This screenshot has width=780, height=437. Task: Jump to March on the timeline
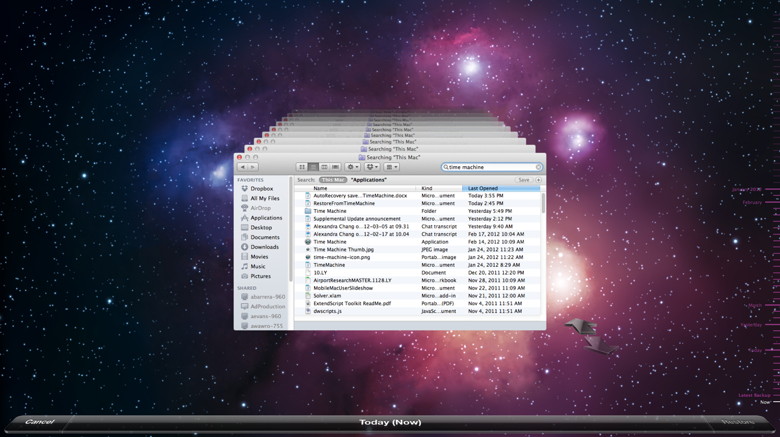pos(755,305)
